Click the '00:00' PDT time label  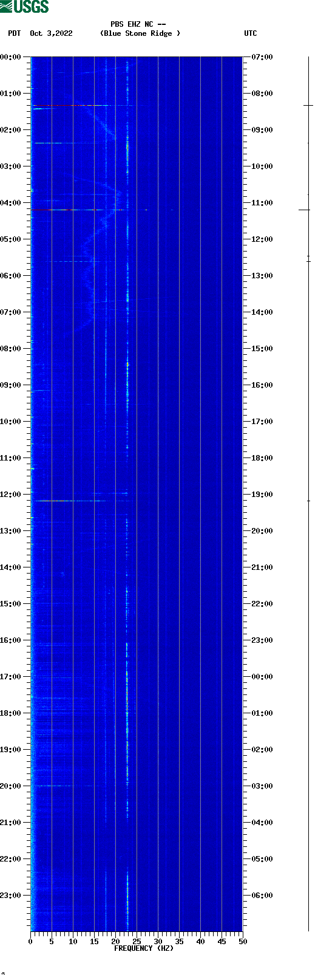tap(11, 57)
